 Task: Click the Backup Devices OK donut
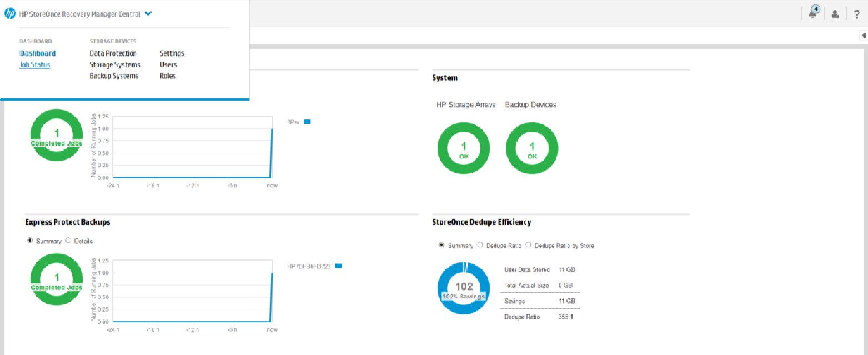pyautogui.click(x=532, y=149)
